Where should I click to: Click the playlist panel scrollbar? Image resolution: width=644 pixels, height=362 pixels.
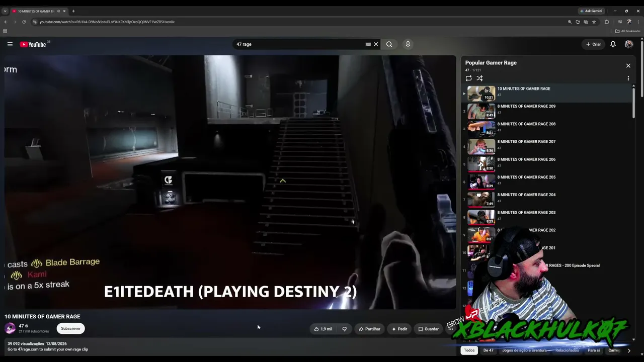pos(633,103)
